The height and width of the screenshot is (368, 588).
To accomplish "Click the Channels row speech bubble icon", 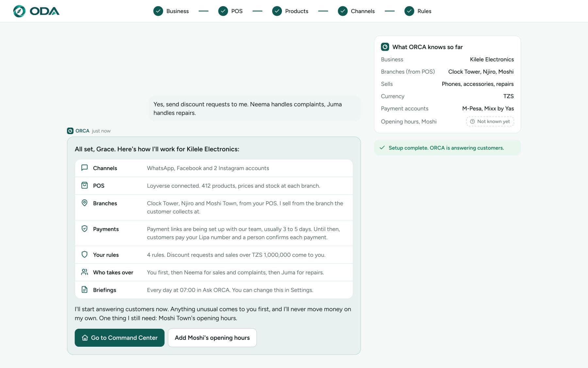I will coord(85,168).
